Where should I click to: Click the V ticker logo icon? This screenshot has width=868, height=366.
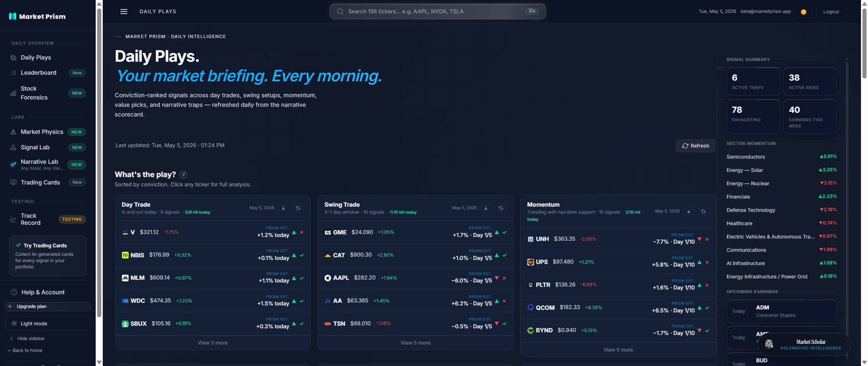(x=125, y=233)
